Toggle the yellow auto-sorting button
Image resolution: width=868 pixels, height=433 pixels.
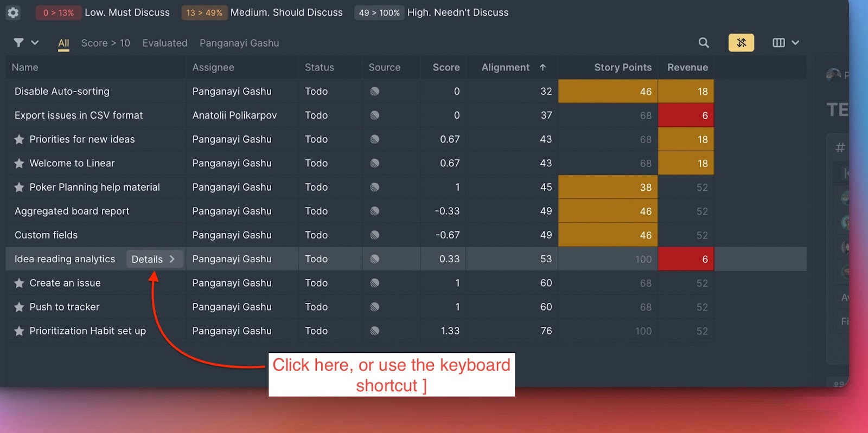click(x=741, y=43)
